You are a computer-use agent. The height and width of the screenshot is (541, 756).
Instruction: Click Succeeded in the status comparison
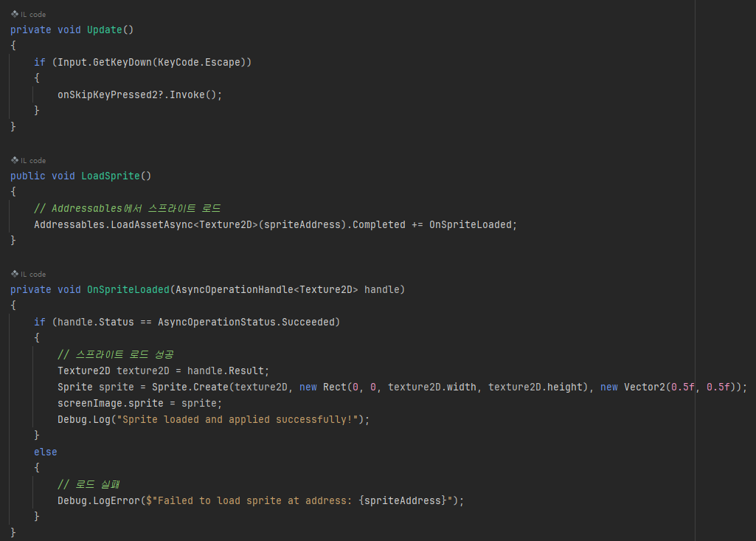(308, 322)
